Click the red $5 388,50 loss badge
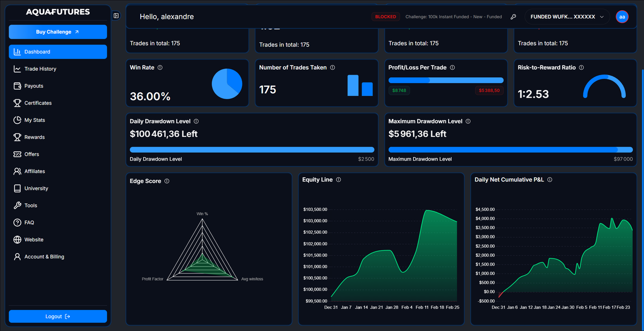The height and width of the screenshot is (331, 644). [489, 91]
